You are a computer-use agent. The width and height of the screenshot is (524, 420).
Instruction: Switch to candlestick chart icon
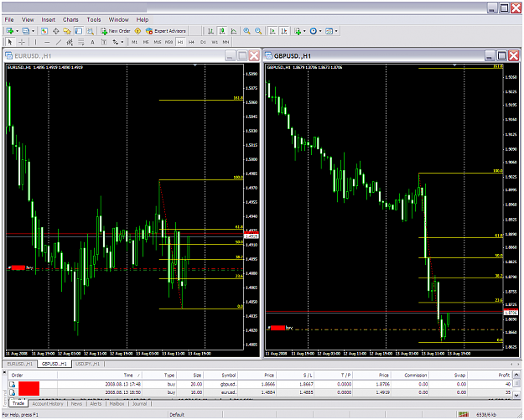pos(222,31)
